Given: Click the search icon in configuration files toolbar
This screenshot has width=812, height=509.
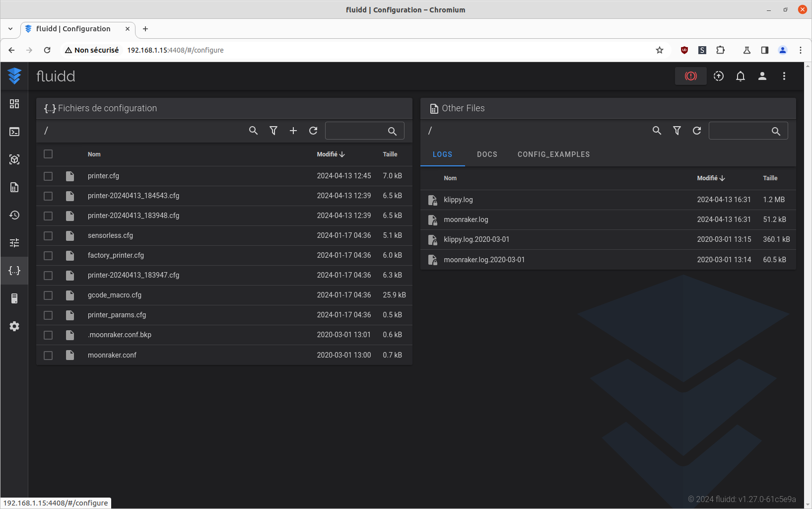Looking at the screenshot, I should click(254, 131).
